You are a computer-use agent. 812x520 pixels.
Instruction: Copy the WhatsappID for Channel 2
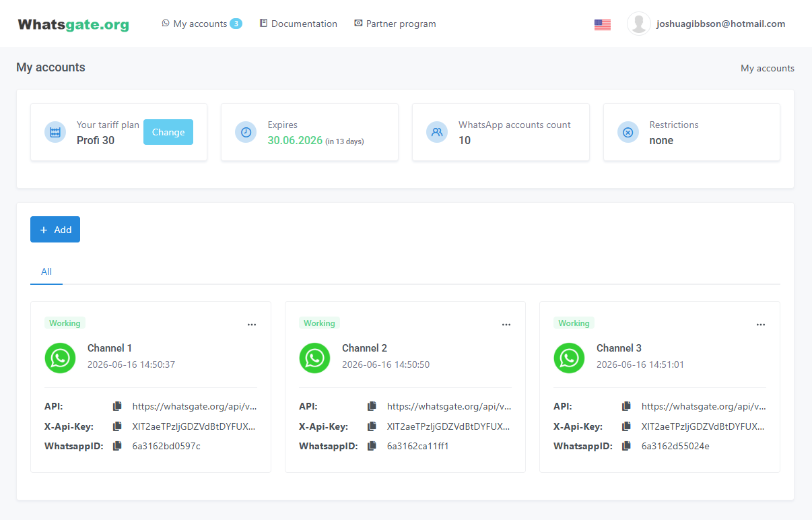point(372,446)
